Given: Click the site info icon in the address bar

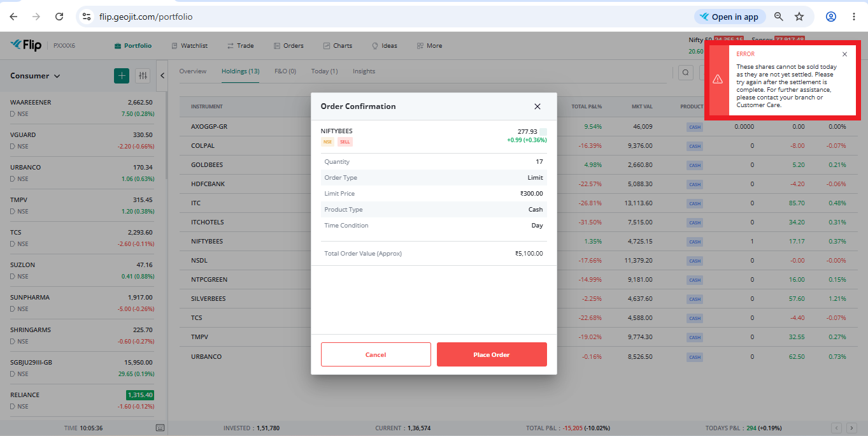Looking at the screenshot, I should (87, 17).
